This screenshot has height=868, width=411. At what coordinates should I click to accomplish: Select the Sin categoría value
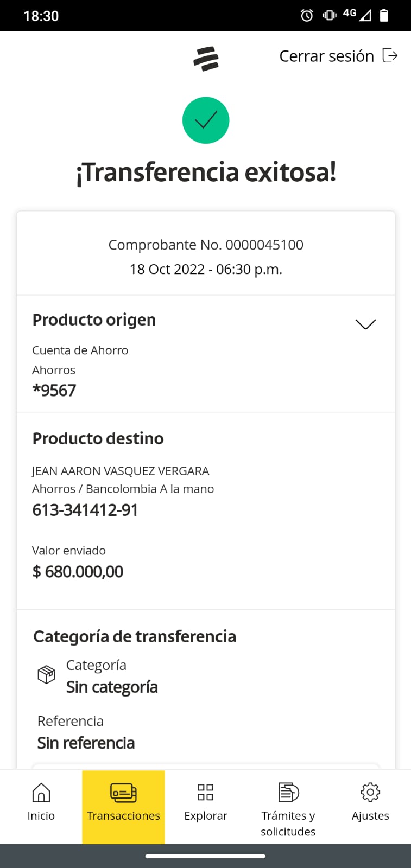(x=112, y=687)
